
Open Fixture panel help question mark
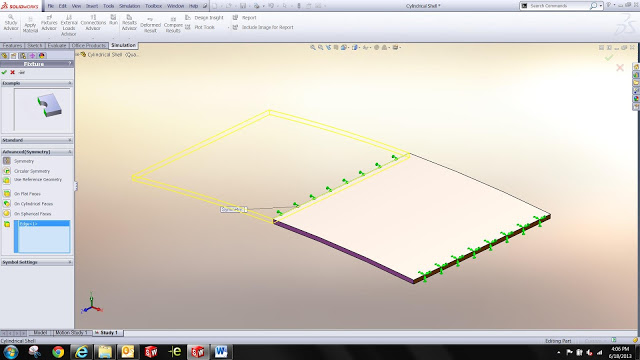[69, 64]
